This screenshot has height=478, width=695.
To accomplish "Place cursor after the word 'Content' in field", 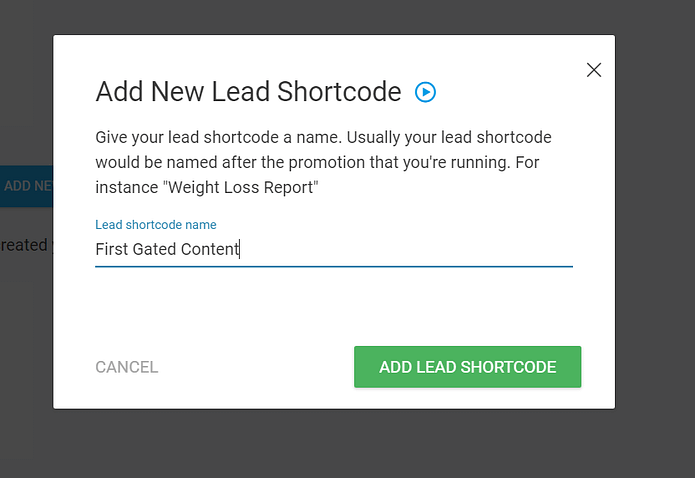I will [x=240, y=249].
